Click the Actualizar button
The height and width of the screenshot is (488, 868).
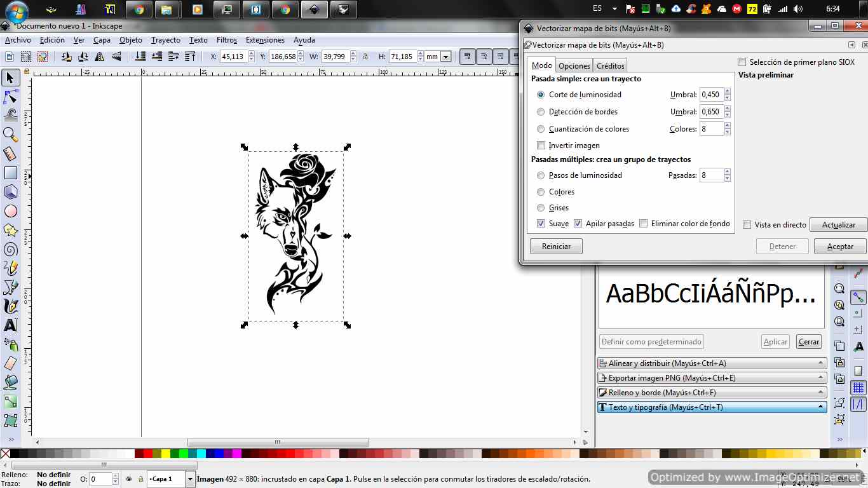(x=839, y=225)
